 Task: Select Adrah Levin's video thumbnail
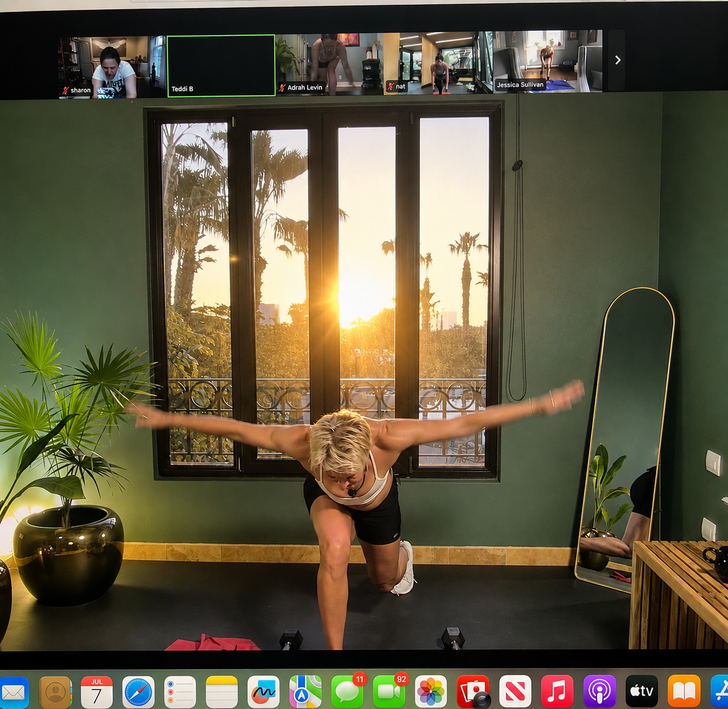click(x=329, y=64)
